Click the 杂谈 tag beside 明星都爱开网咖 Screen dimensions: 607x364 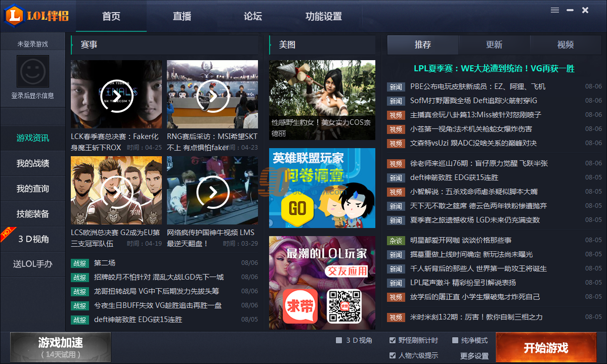click(x=396, y=241)
